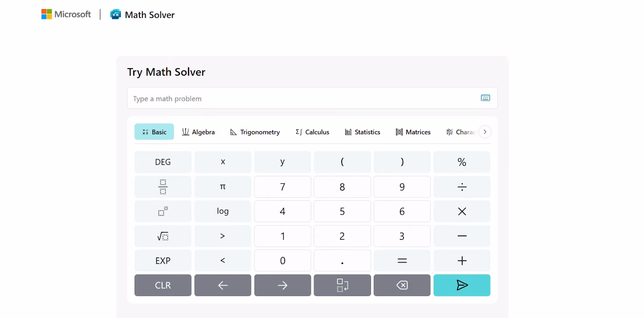Insert a fraction template
644x318 pixels.
[x=163, y=187]
